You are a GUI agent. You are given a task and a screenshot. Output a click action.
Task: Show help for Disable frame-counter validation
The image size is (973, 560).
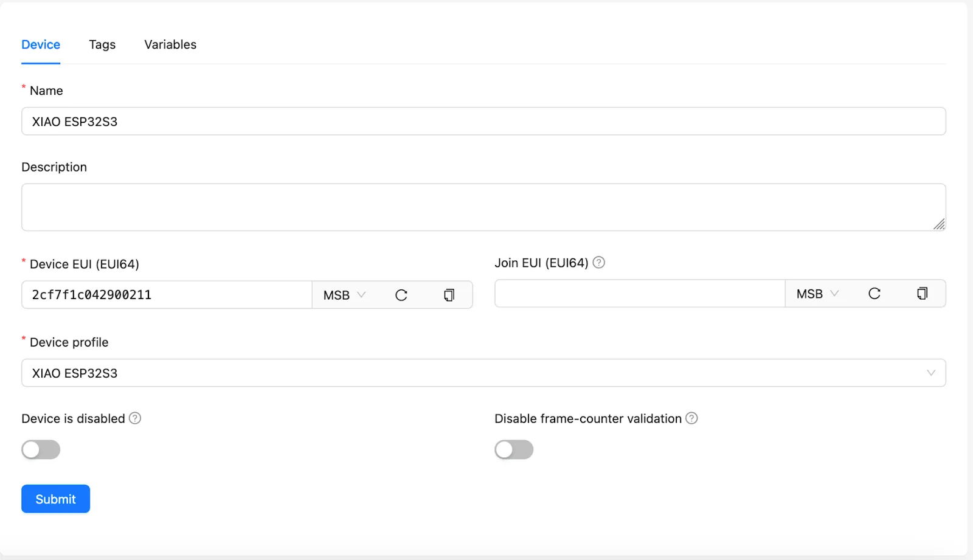pyautogui.click(x=691, y=418)
